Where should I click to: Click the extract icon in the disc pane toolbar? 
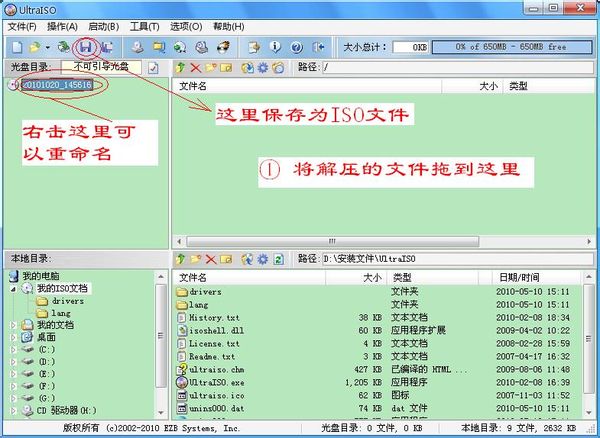tap(248, 68)
